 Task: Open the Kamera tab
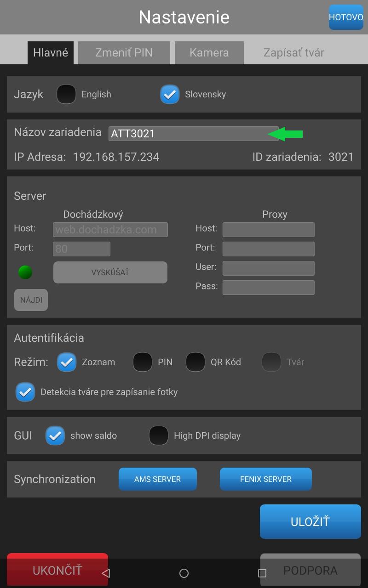pos(209,52)
